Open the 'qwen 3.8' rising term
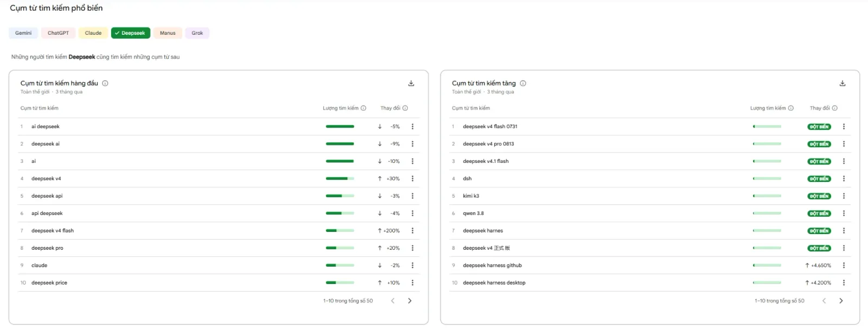868x334 pixels. (x=473, y=213)
